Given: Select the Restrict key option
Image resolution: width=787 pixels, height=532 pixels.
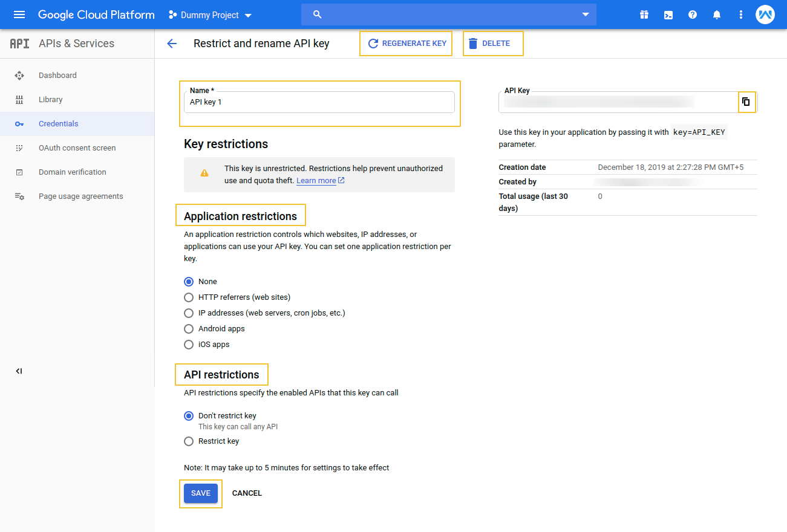Looking at the screenshot, I should [189, 441].
